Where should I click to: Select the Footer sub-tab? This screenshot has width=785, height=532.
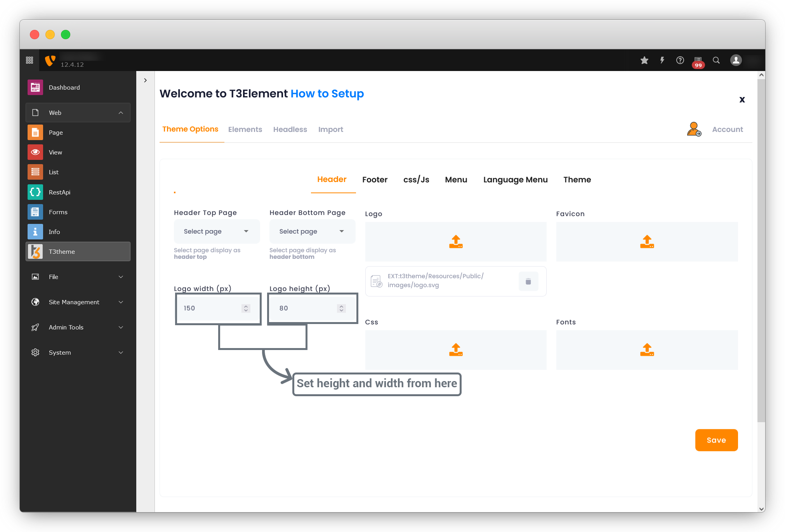pos(375,180)
